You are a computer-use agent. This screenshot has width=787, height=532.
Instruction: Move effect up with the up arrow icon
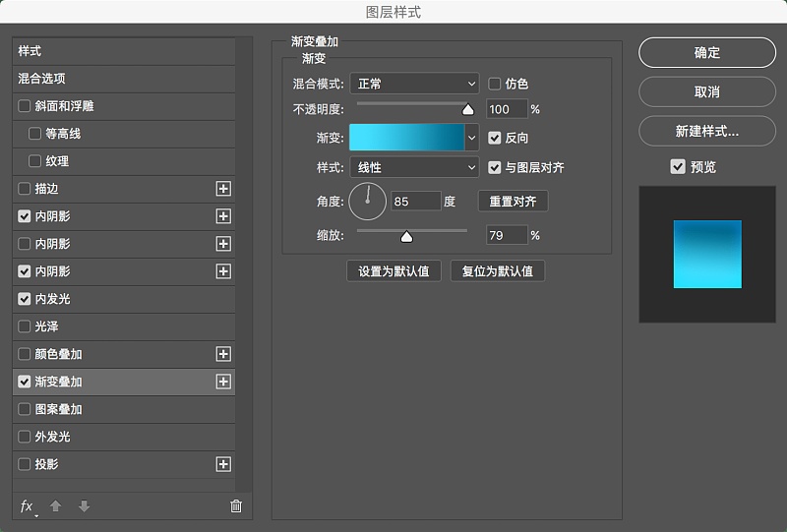(56, 505)
